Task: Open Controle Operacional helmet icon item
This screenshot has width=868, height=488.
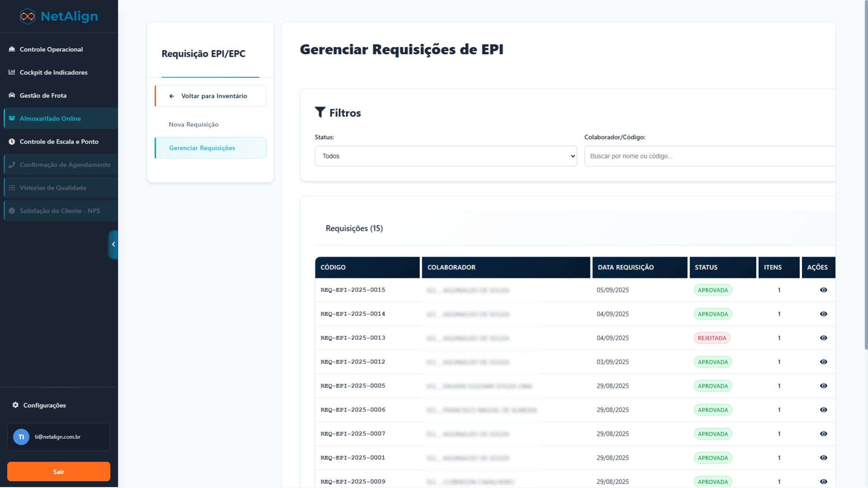Action: point(12,49)
